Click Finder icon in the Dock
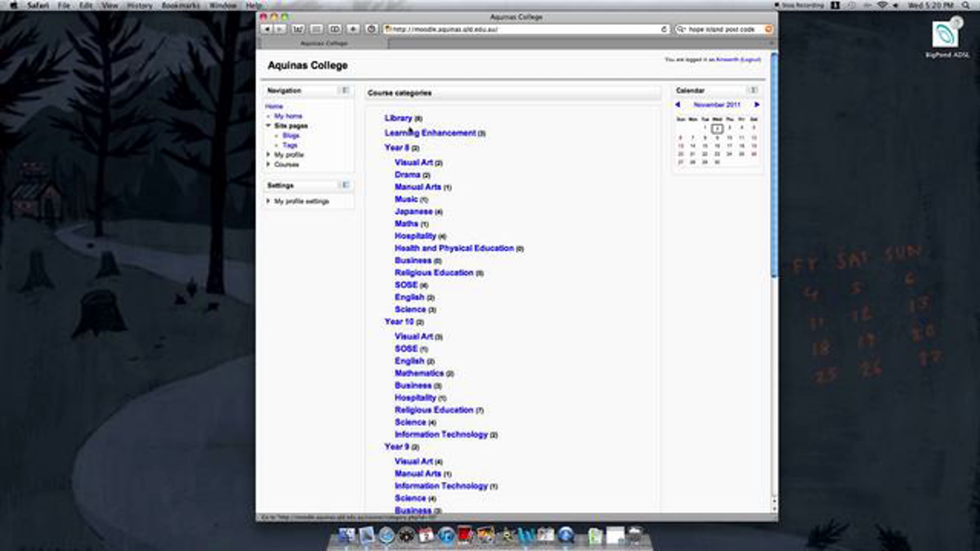 347,535
